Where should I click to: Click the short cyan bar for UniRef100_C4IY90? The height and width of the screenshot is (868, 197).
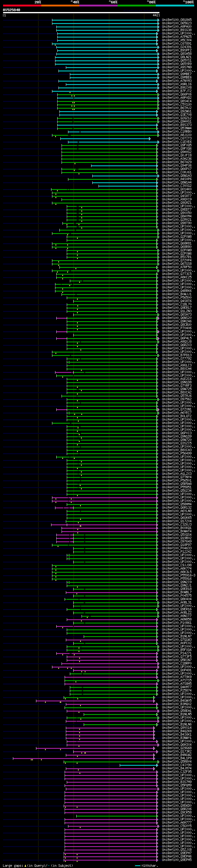(139, 765)
